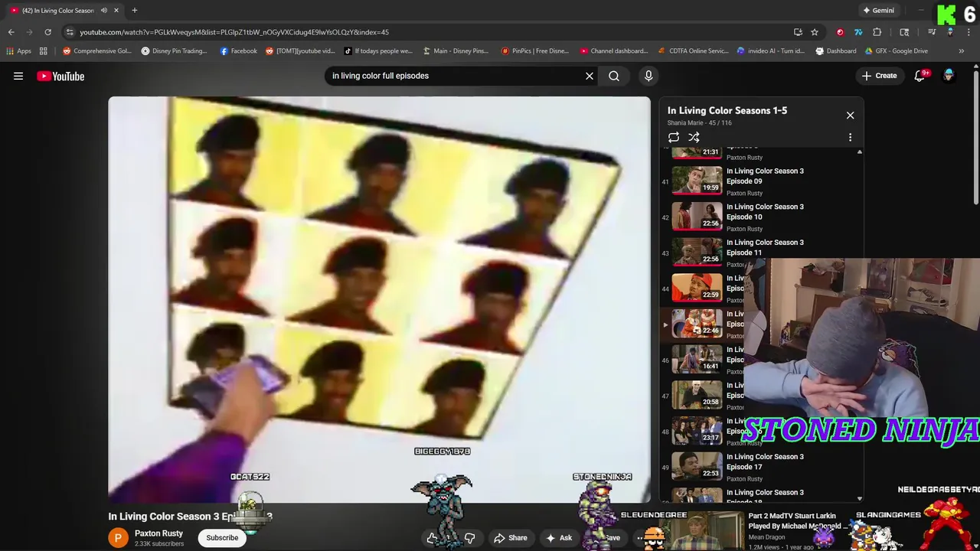
Task: Subscribe to the Paxton Rusty channel
Action: (222, 538)
